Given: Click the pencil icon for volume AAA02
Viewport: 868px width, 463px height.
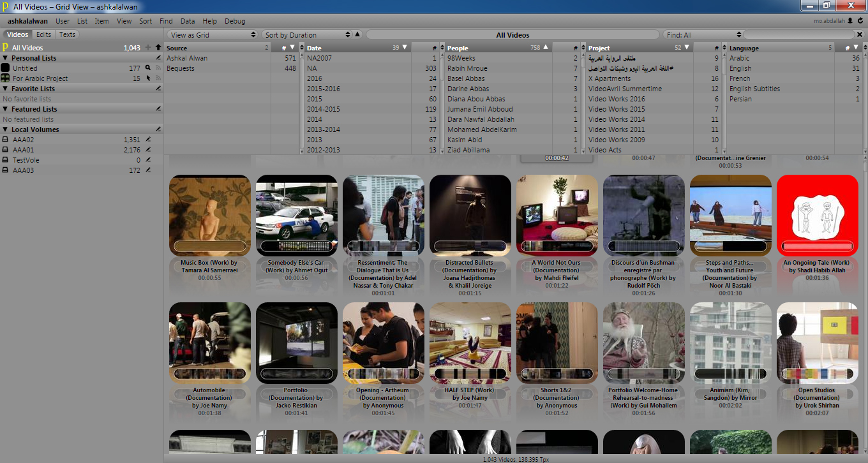Looking at the screenshot, I should pyautogui.click(x=148, y=140).
